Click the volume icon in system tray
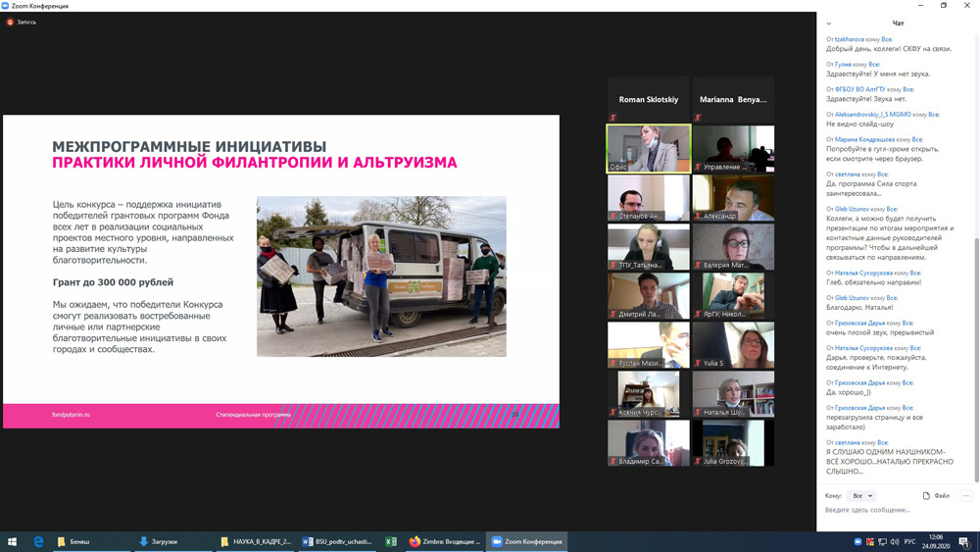This screenshot has height=552, width=980. pyautogui.click(x=895, y=541)
